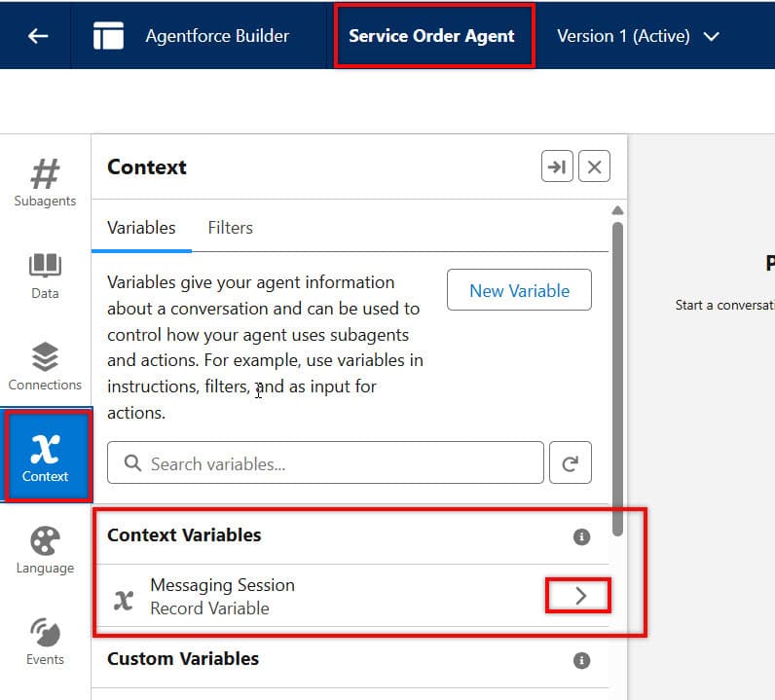The height and width of the screenshot is (700, 775).
Task: Select the Context sidebar item
Action: pos(46,457)
